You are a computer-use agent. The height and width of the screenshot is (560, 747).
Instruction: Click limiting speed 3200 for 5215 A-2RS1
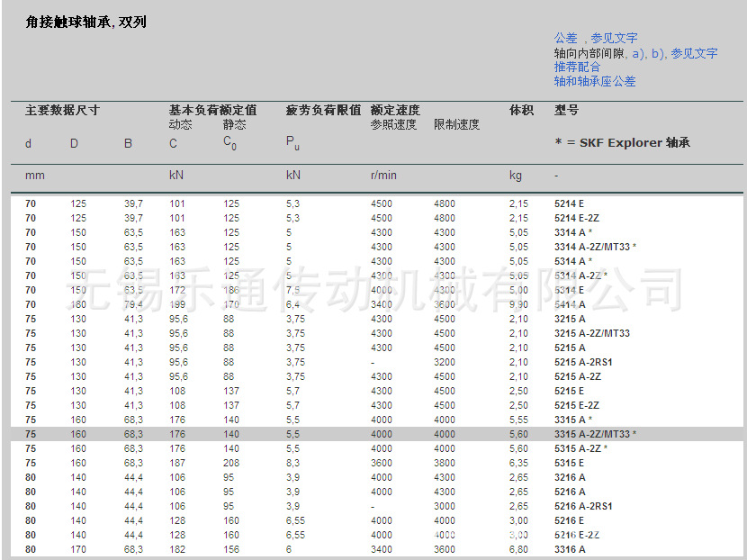pyautogui.click(x=444, y=362)
